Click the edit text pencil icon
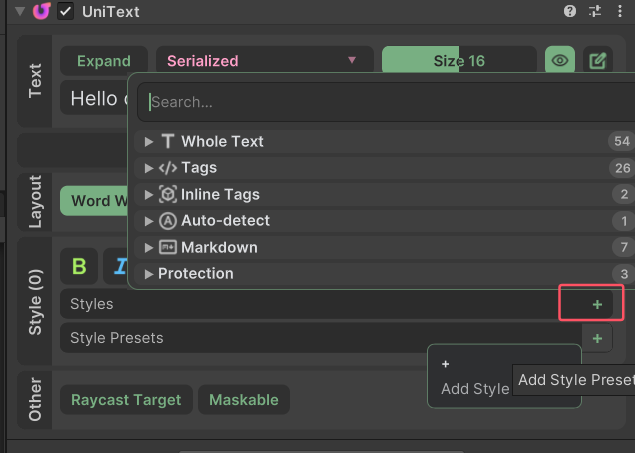The width and height of the screenshot is (635, 453). coord(598,61)
